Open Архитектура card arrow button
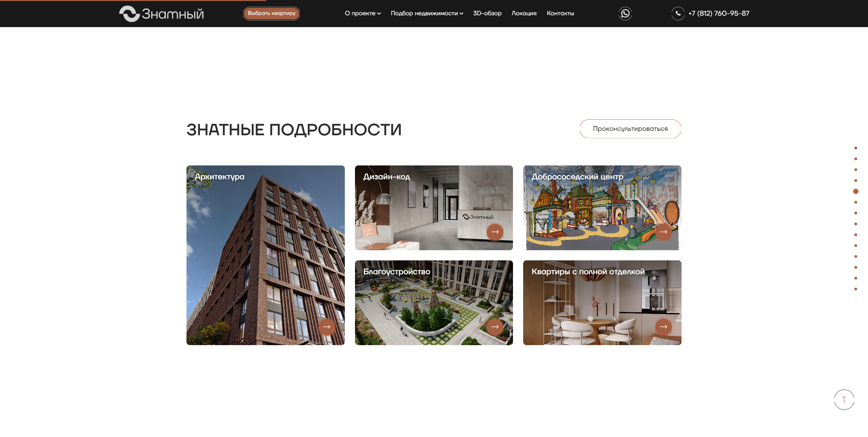 [x=327, y=327]
